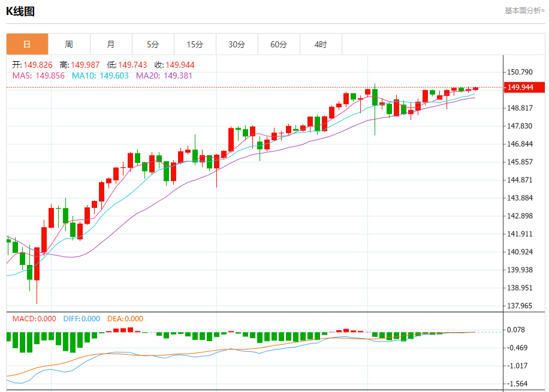Open the 5分 timeframe tab
Viewport: 549px width, 392px height.
coord(153,44)
